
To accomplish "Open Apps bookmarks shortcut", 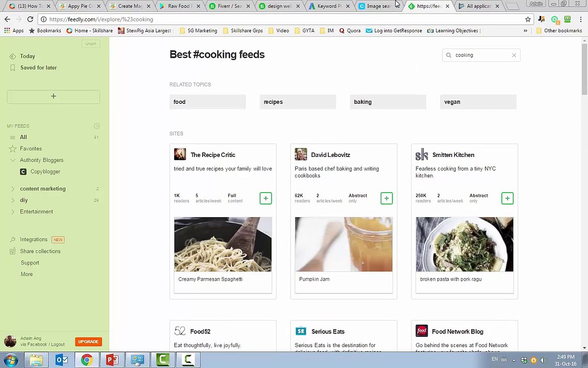I will click(14, 31).
